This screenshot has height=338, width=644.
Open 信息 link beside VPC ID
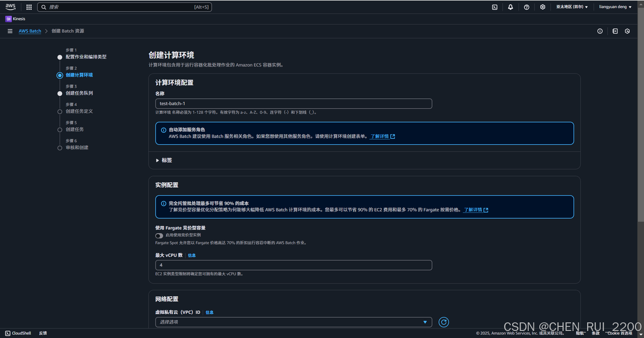click(209, 312)
